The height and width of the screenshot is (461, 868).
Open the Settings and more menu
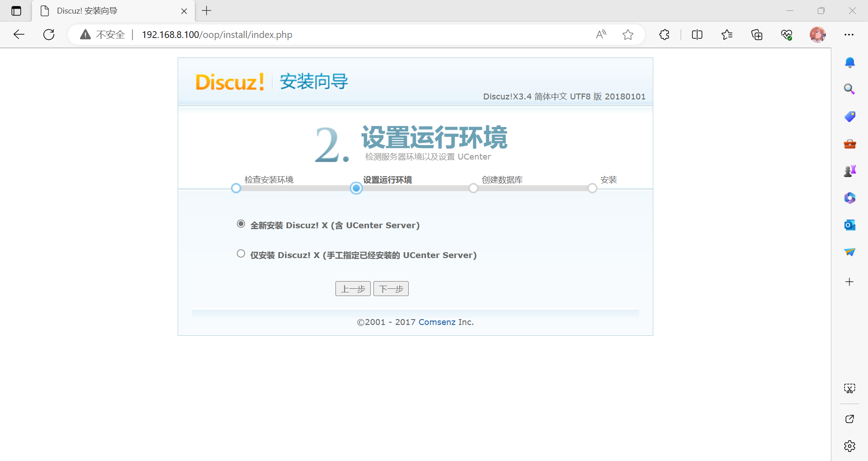click(x=849, y=35)
